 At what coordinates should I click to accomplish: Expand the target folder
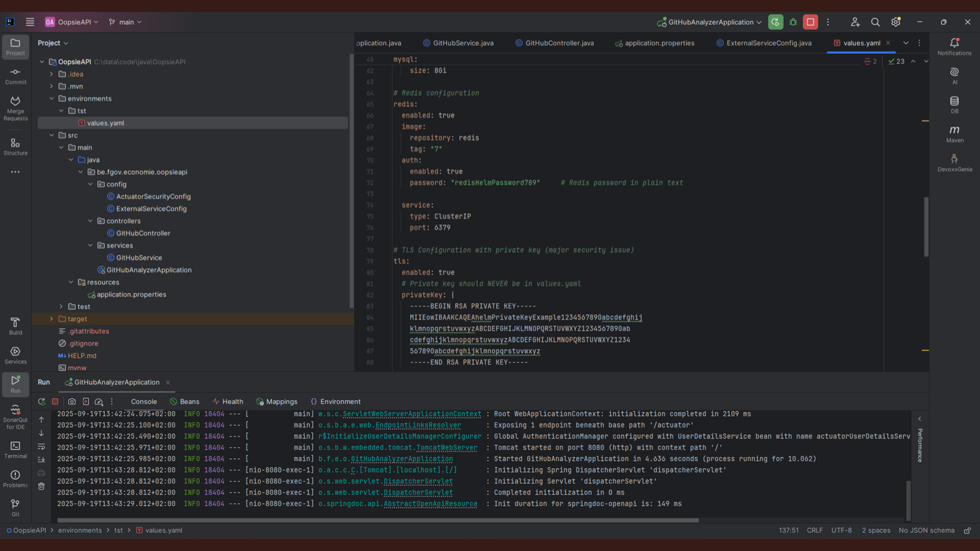[52, 319]
